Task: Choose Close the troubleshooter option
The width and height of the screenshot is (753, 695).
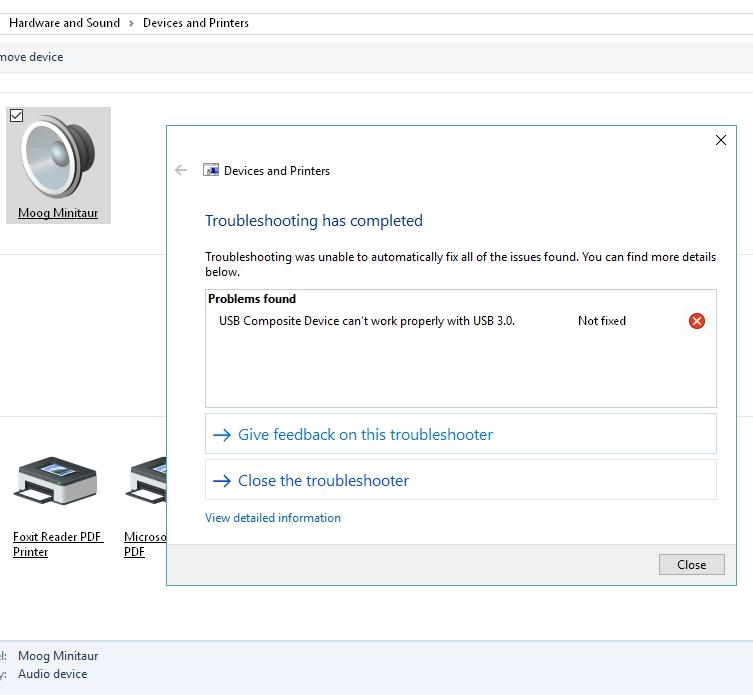Action: [323, 481]
